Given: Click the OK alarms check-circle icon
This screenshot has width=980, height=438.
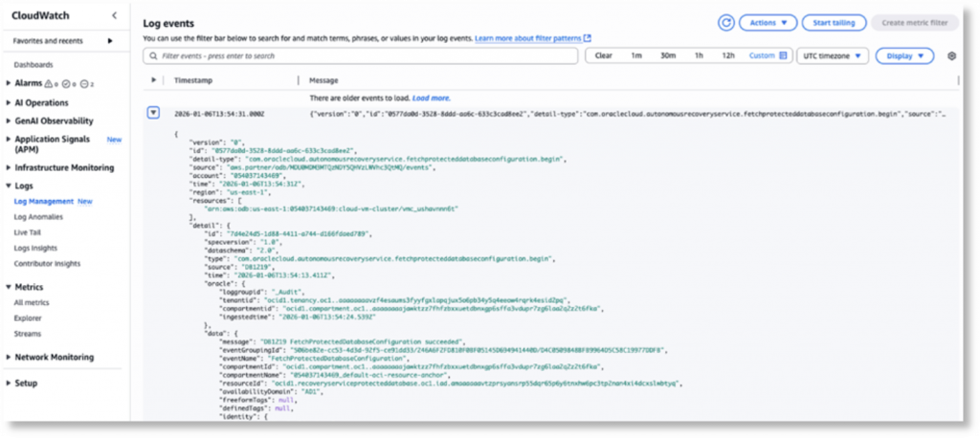Looking at the screenshot, I should (66, 83).
